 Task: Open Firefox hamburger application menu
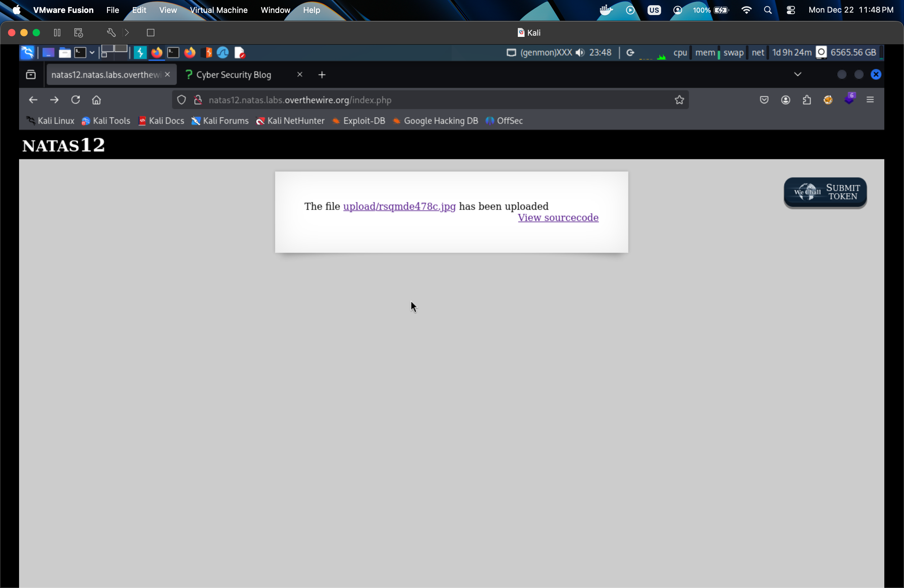click(870, 100)
